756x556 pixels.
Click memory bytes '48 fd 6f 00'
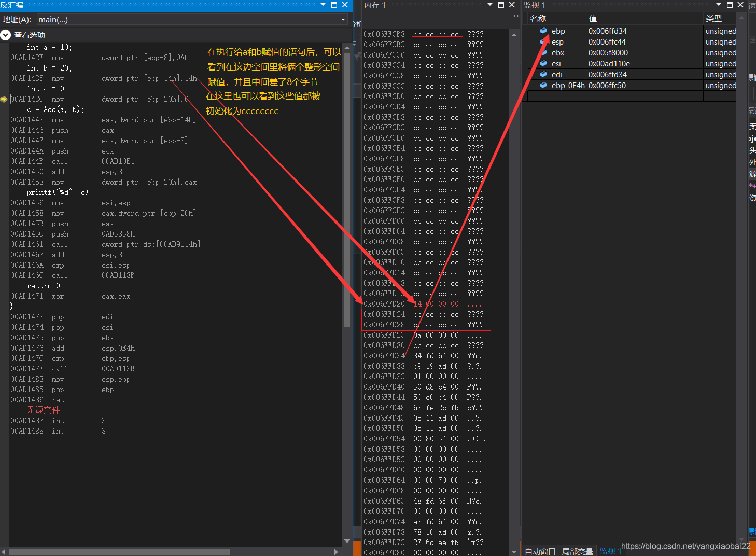click(436, 501)
